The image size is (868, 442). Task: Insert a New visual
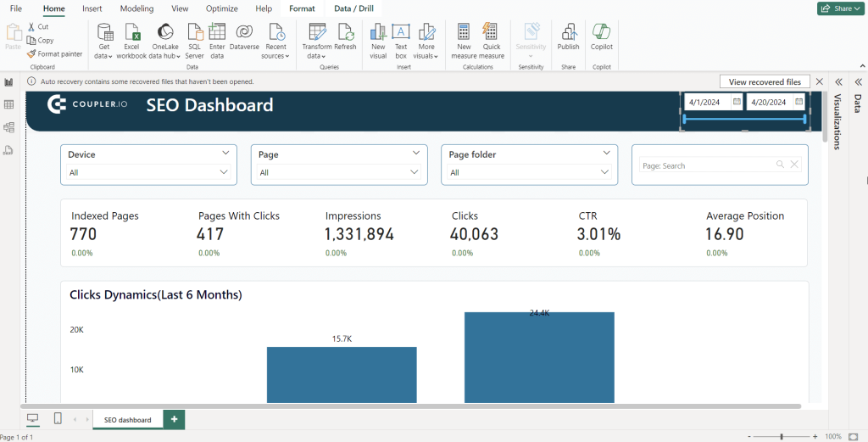(x=378, y=41)
